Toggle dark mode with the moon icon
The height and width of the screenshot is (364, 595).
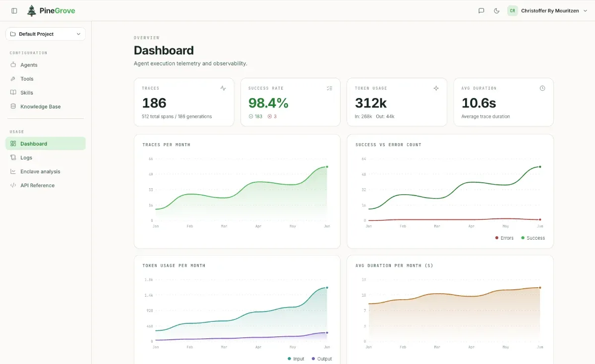497,10
